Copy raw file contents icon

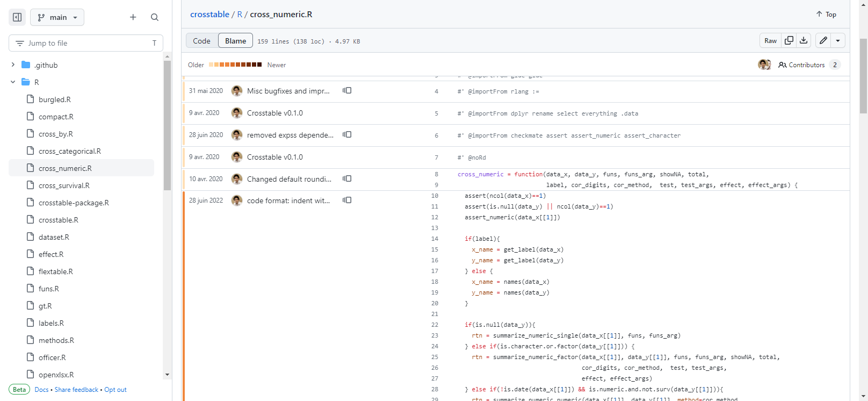789,40
